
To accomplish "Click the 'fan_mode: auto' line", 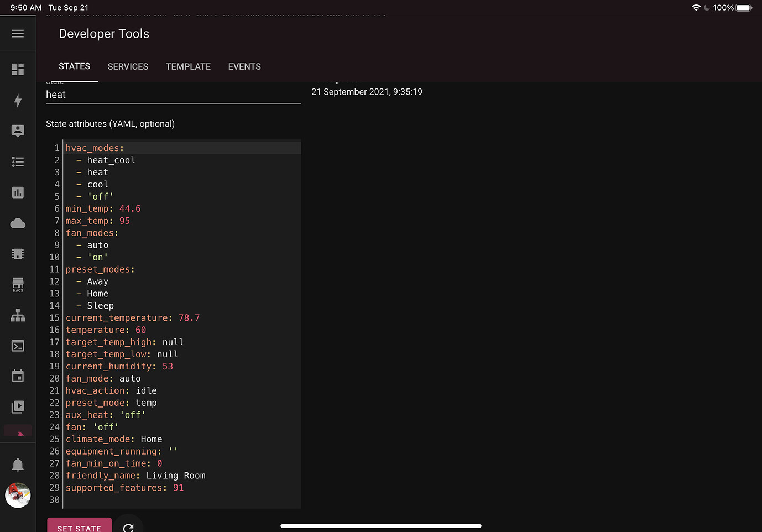I will (103, 379).
